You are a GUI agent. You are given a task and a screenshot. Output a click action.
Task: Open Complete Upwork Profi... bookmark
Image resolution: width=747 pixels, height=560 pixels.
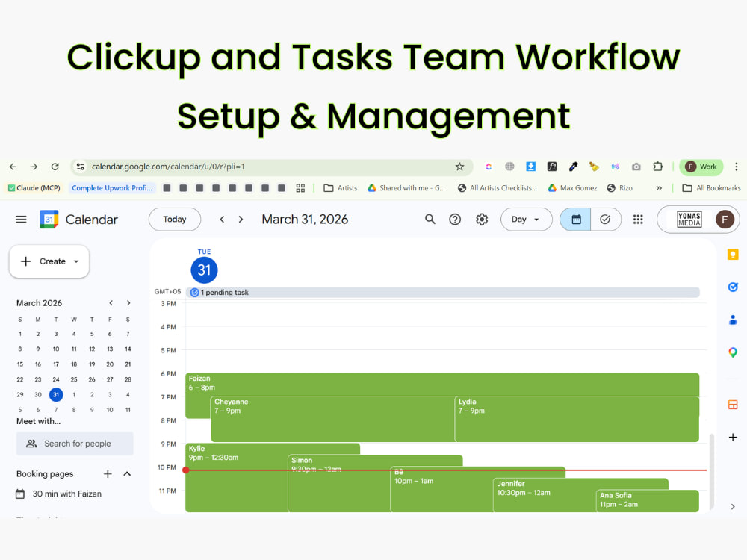tap(112, 188)
